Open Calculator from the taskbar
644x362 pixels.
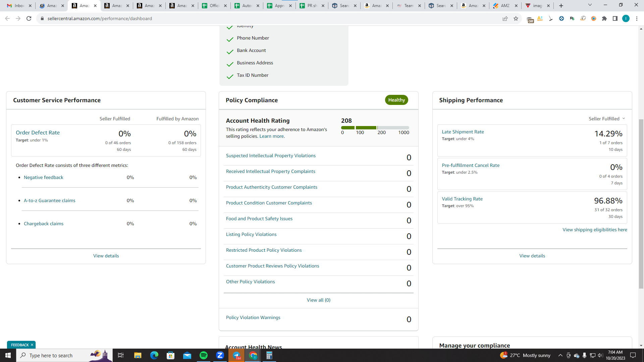click(x=269, y=355)
